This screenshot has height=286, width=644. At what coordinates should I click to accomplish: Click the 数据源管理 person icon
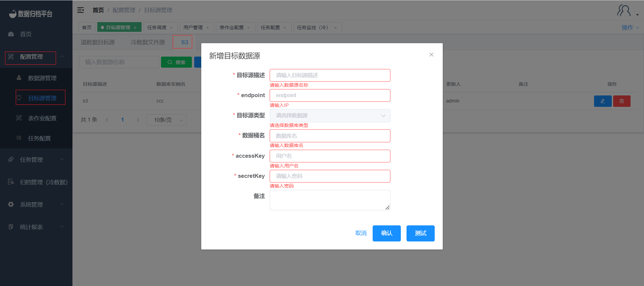tap(19, 78)
